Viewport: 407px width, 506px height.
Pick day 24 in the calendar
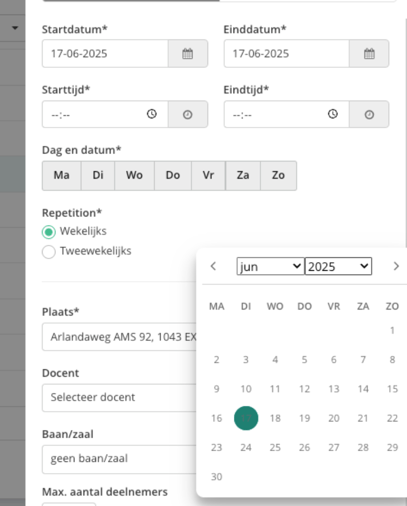click(246, 447)
